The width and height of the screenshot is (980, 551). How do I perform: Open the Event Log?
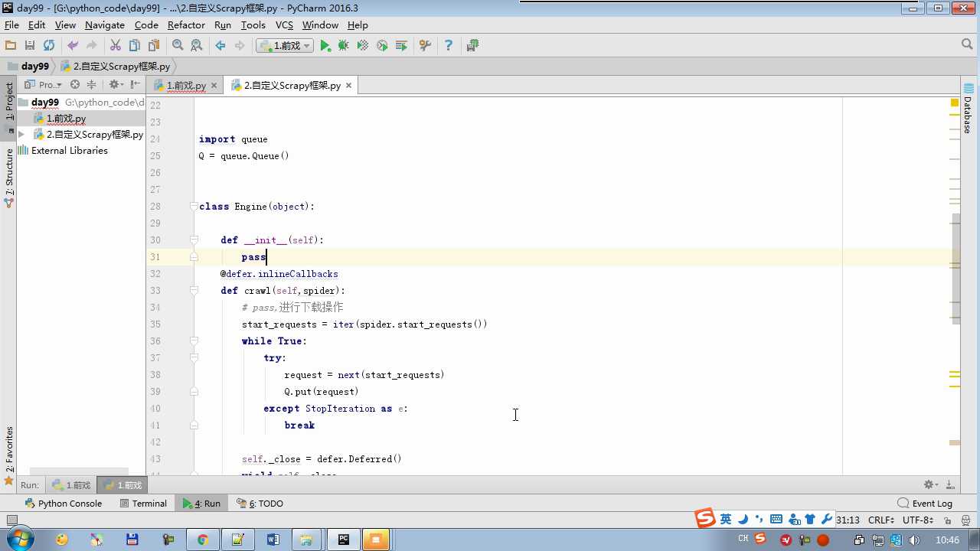point(926,504)
